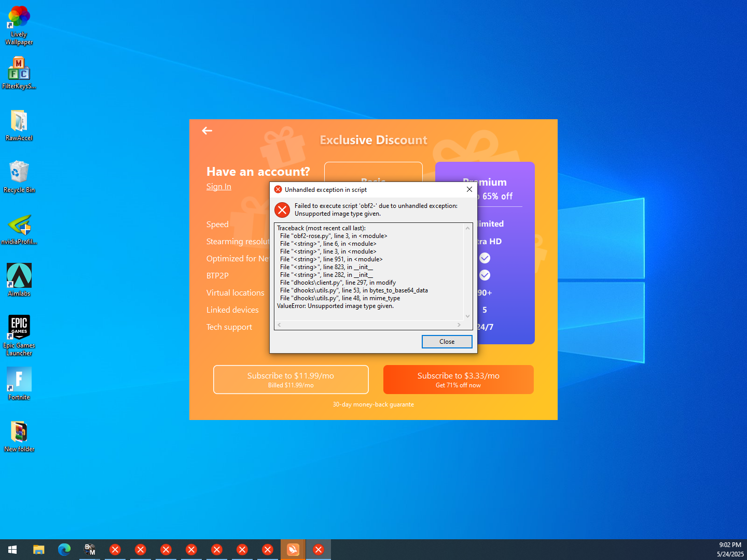
Task: Click the 'Virtual locations' feature label
Action: pos(236,293)
